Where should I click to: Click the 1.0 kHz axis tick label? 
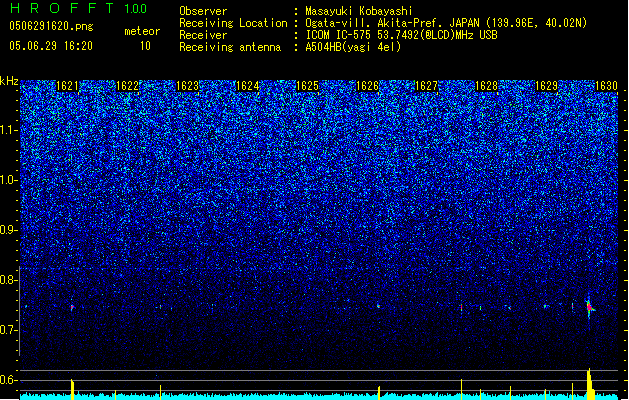pyautogui.click(x=8, y=180)
